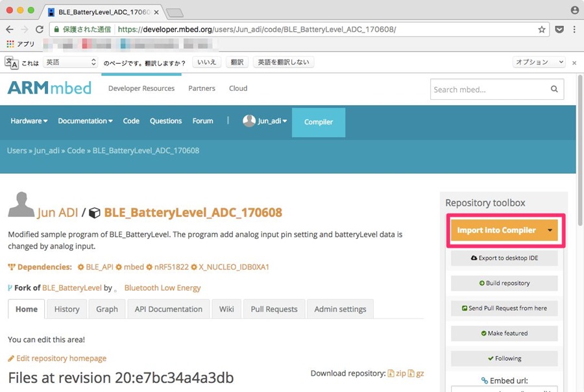This screenshot has width=584, height=392.
Task: Toggle the Following status of this repository
Action: click(x=505, y=358)
